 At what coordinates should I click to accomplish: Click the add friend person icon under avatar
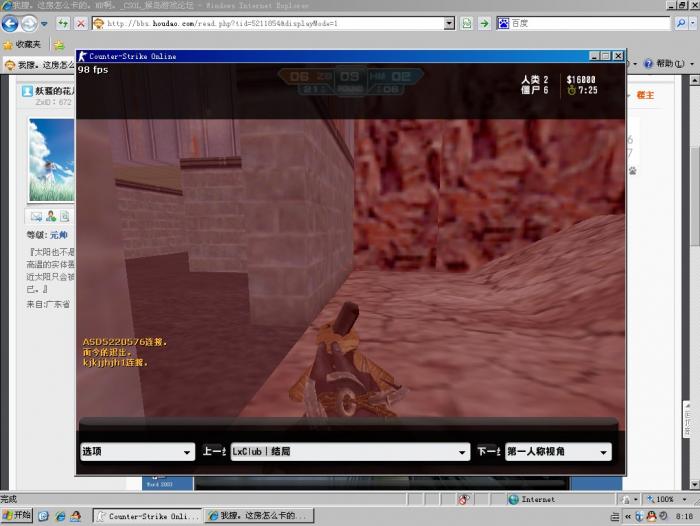(x=51, y=217)
